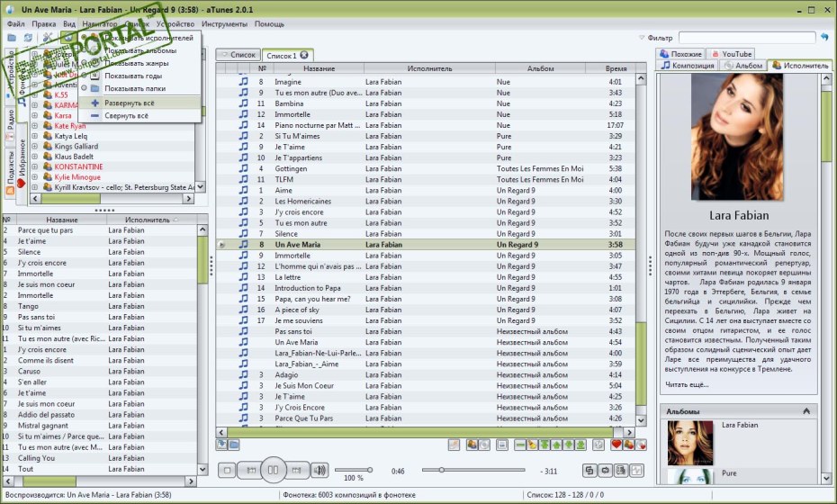Image resolution: width=837 pixels, height=504 pixels.
Task: Expand the Kate Ryan tree node
Action: click(x=34, y=127)
